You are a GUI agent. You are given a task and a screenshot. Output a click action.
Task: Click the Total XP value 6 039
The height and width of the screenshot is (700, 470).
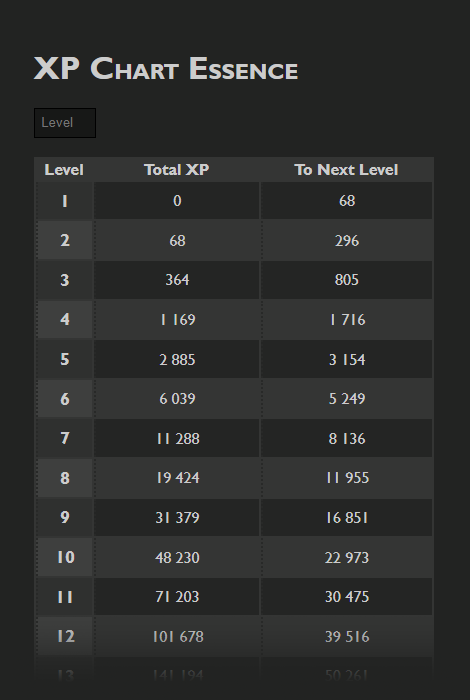pos(177,399)
